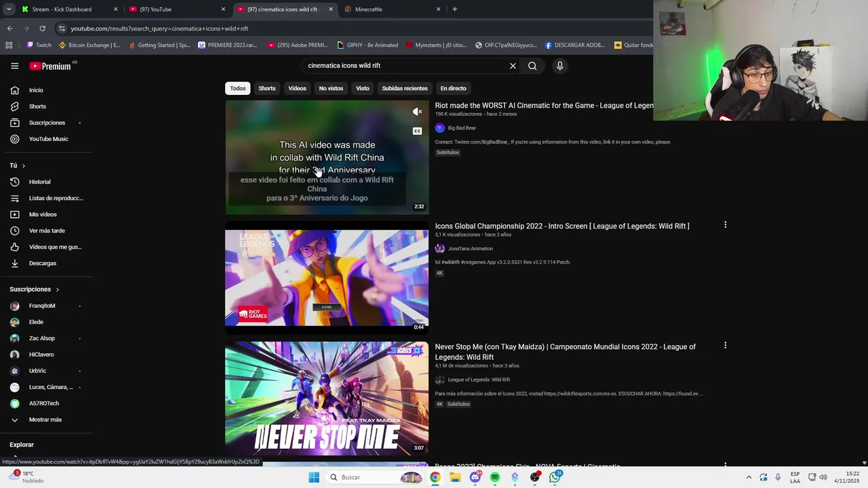The width and height of the screenshot is (868, 488).
Task: Open the Twitch bookmark
Action: (x=38, y=45)
